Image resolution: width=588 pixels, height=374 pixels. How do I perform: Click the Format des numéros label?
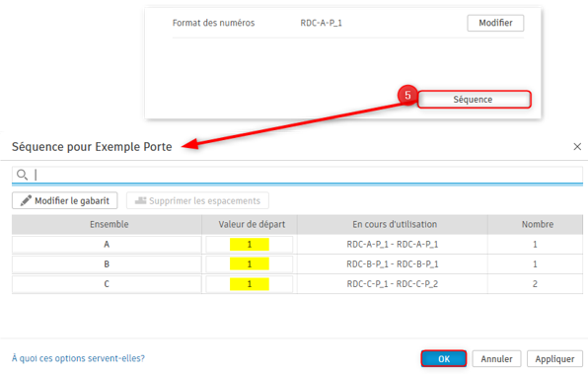[x=213, y=23]
